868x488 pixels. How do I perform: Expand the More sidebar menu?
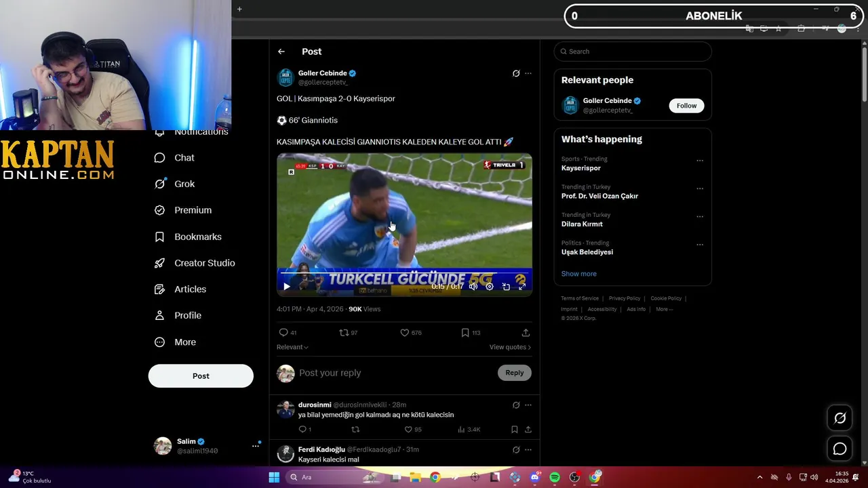[175, 342]
